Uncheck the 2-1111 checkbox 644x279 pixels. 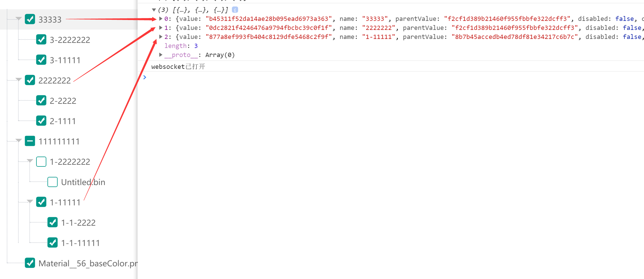[x=41, y=121]
